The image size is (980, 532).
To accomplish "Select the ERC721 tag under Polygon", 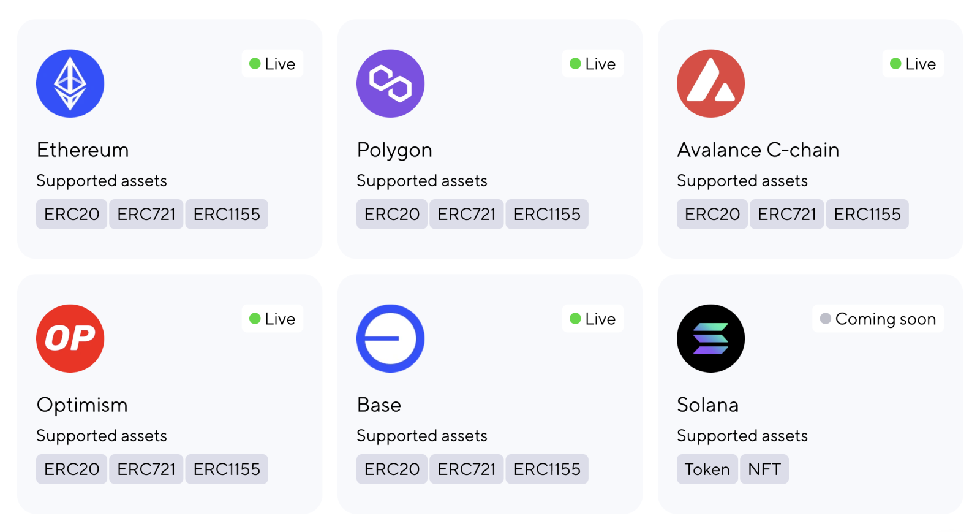I will tap(467, 214).
